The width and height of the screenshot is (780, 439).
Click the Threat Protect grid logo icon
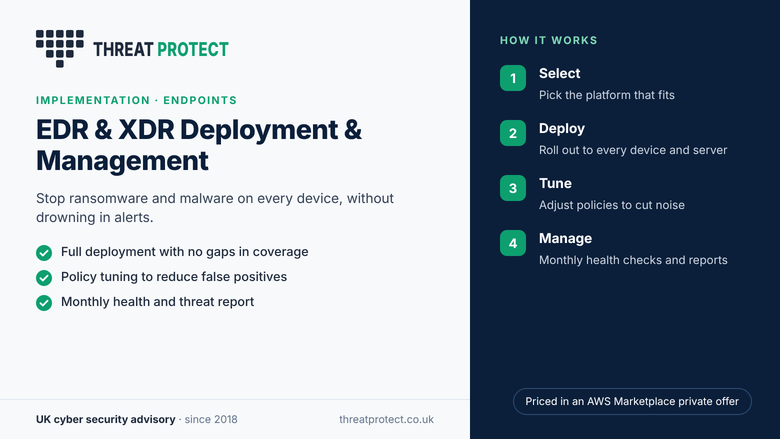(60, 48)
